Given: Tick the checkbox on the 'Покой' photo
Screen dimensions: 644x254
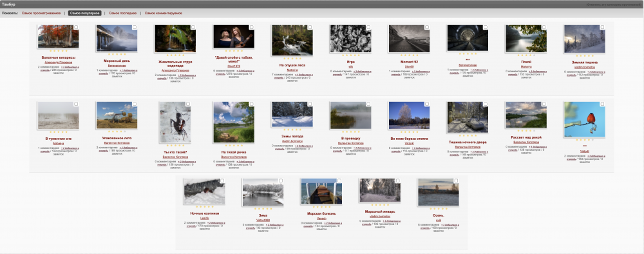Looking at the screenshot, I should click(x=544, y=27).
